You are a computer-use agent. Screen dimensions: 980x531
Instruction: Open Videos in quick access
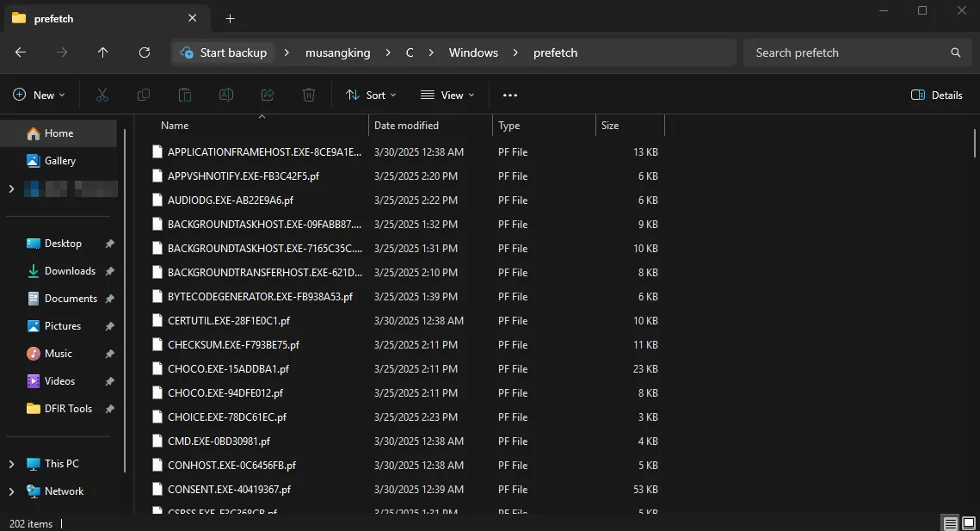pos(59,381)
